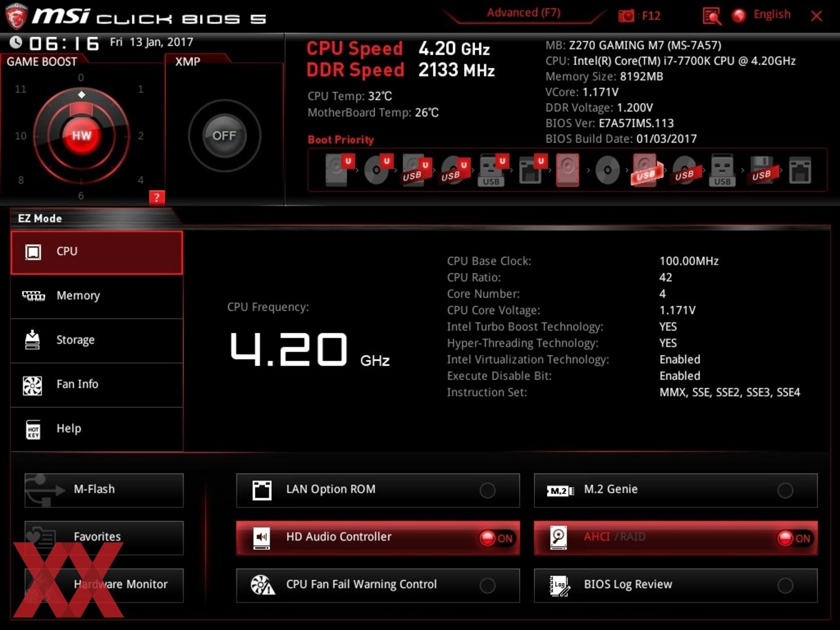The width and height of the screenshot is (840, 630).
Task: Turn off HD Audio Controller
Action: click(497, 538)
